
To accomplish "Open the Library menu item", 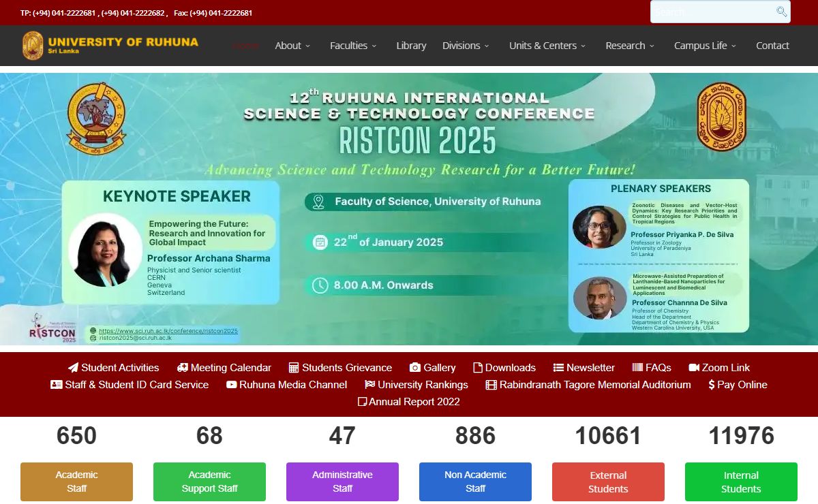I will click(x=411, y=46).
